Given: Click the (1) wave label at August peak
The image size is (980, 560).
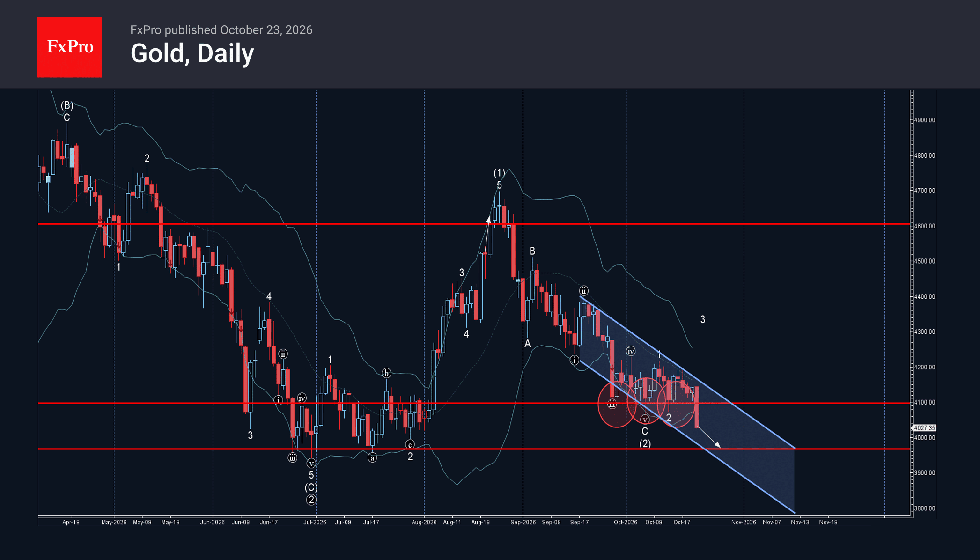Looking at the screenshot, I should (499, 173).
